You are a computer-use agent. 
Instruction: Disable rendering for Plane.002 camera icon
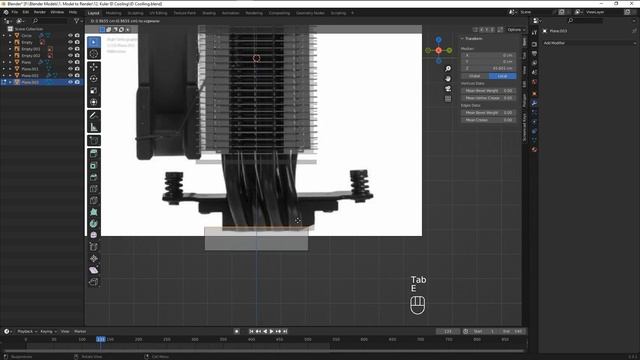(77, 76)
